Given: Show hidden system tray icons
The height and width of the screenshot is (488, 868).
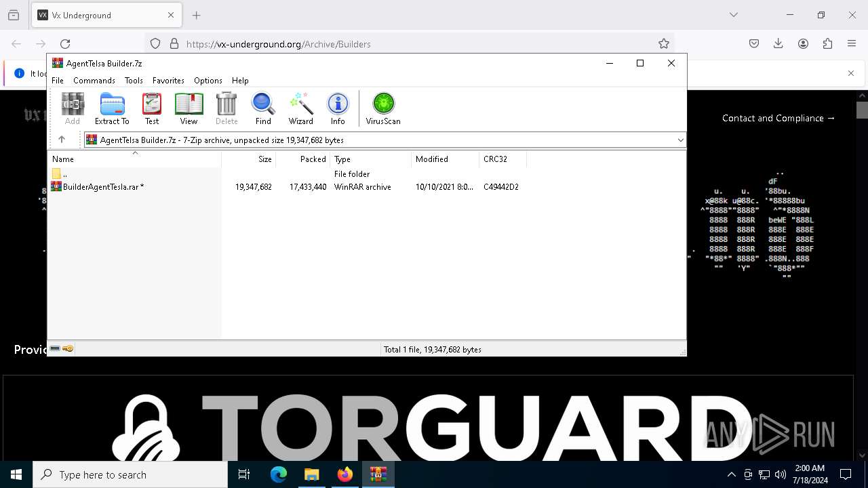Looking at the screenshot, I should 731,474.
